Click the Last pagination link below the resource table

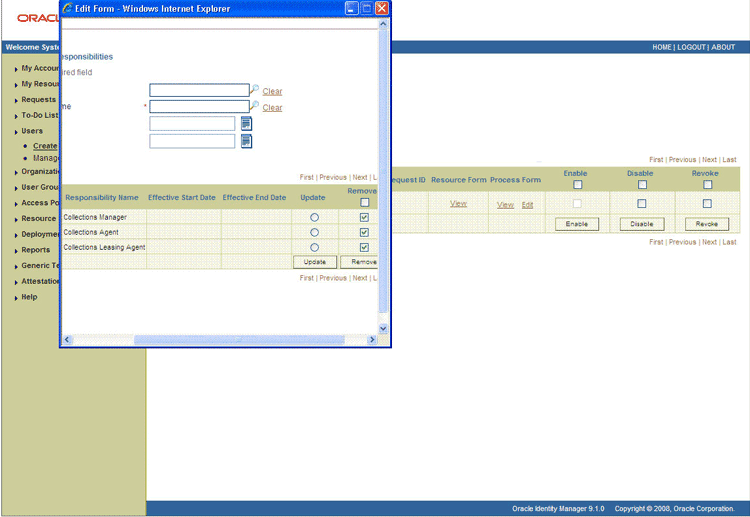coord(729,242)
